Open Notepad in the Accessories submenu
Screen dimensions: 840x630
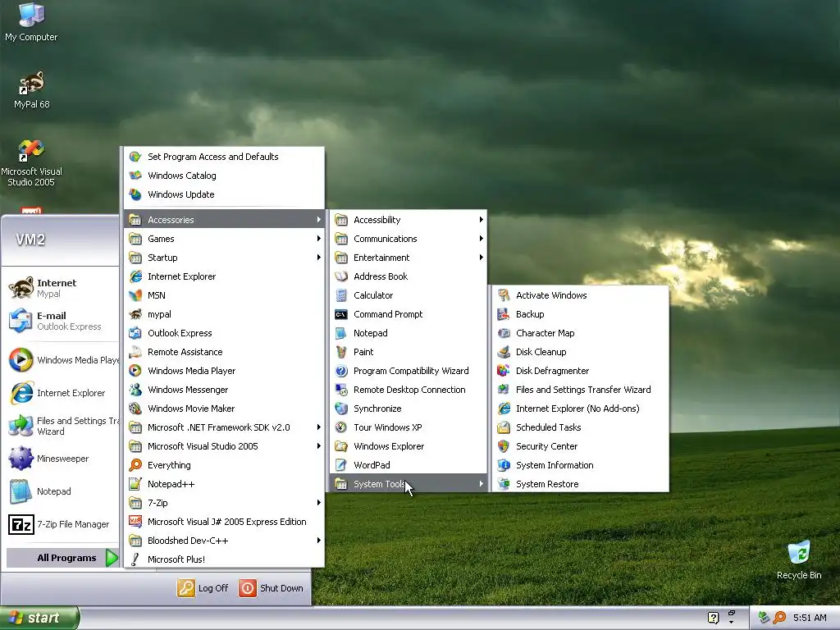pyautogui.click(x=409, y=333)
